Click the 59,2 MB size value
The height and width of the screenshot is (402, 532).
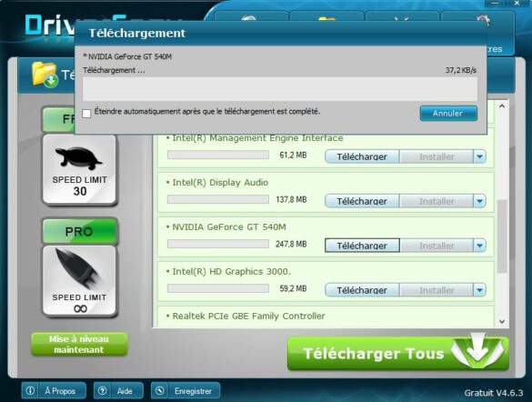click(293, 288)
